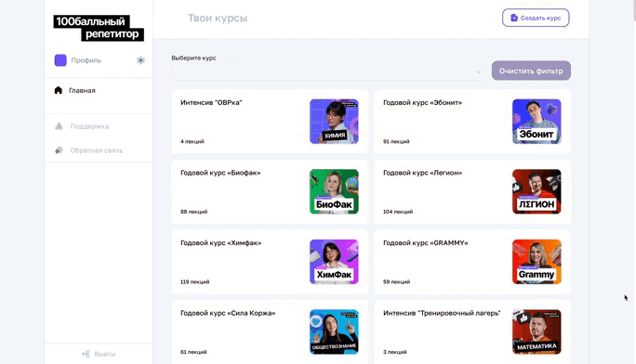636x364 pixels.
Task: Expand the Выберите курс dropdown arrow
Action: [x=478, y=72]
